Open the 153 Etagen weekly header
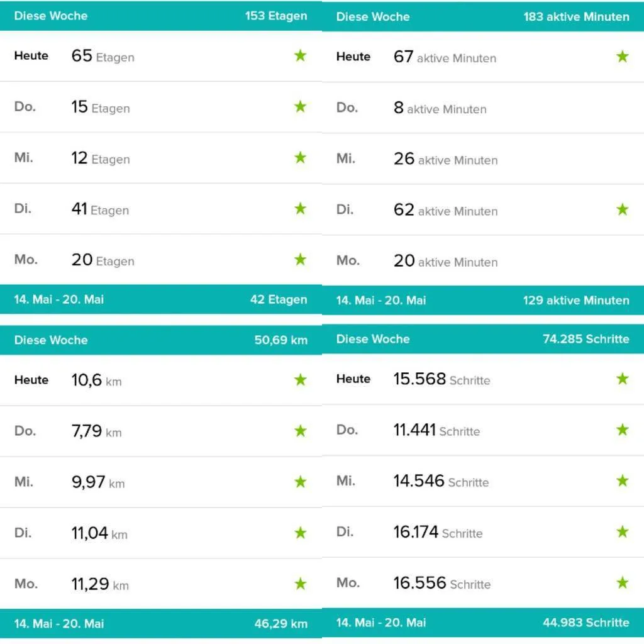The image size is (644, 644). 161,16
